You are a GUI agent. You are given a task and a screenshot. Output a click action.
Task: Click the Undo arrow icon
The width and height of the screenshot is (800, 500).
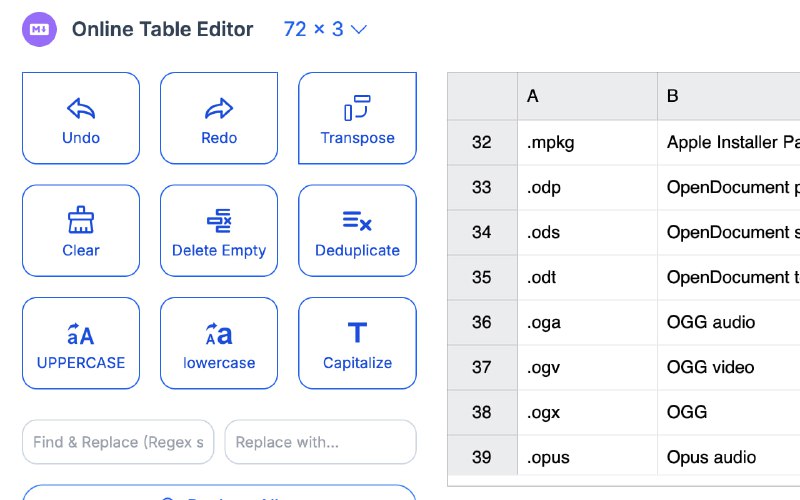(x=81, y=108)
